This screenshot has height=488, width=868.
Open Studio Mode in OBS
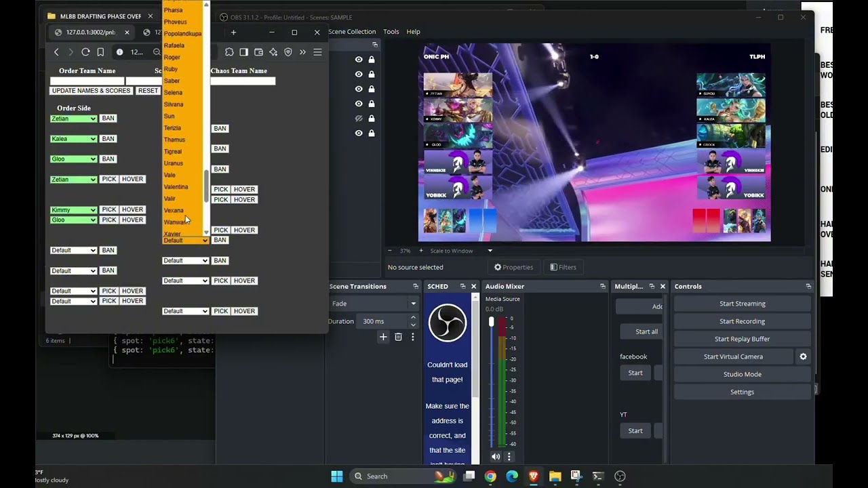pos(743,374)
